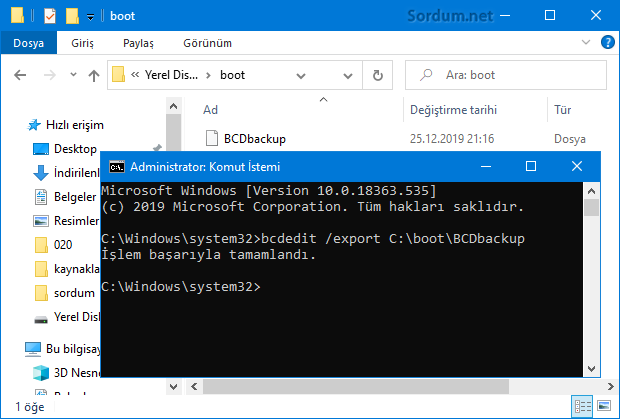This screenshot has height=419, width=620.
Task: Open Desktop in the navigation pane
Action: [75, 149]
